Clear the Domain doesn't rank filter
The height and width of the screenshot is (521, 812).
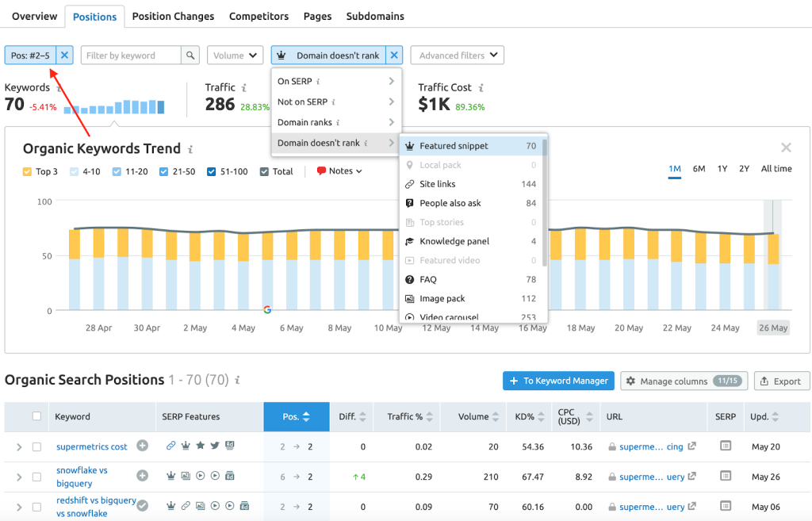pos(394,55)
